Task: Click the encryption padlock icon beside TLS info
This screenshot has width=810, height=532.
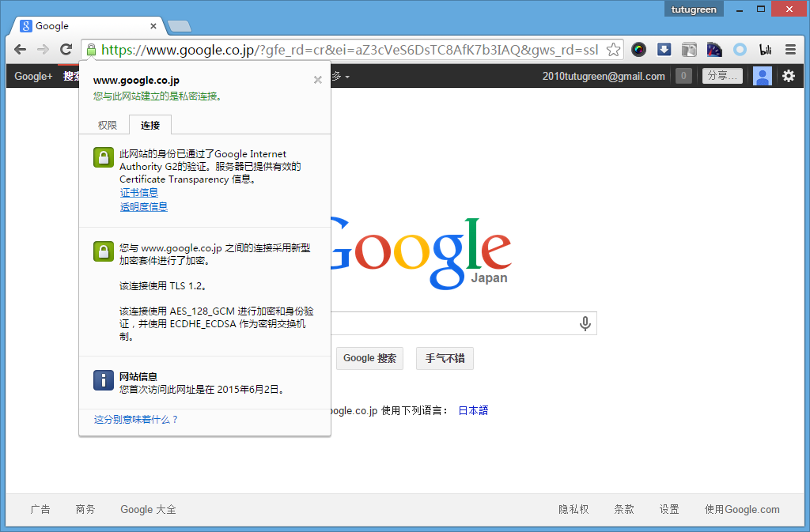Action: 104,251
